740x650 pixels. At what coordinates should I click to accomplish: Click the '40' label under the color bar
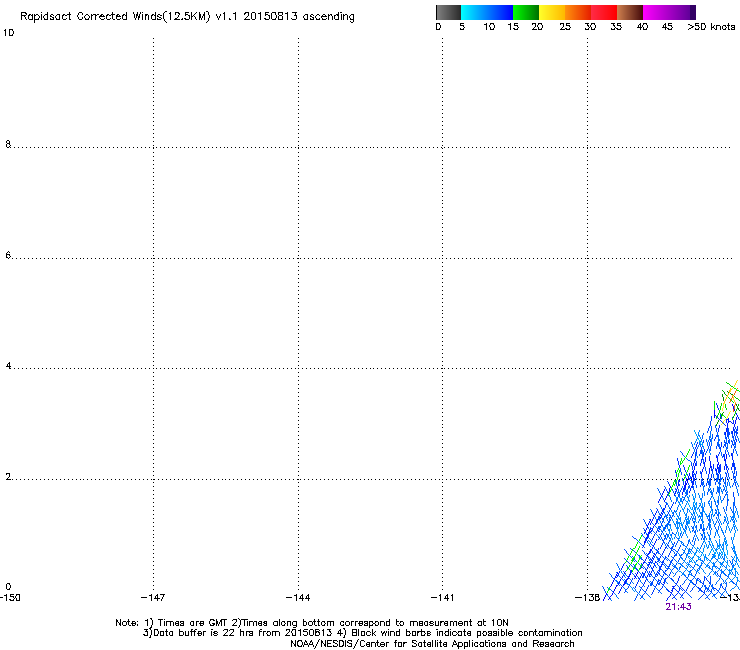coord(642,27)
